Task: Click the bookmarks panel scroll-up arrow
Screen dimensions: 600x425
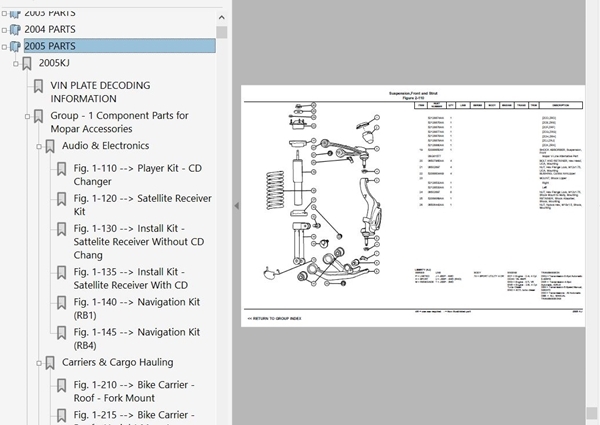Action: click(222, 17)
